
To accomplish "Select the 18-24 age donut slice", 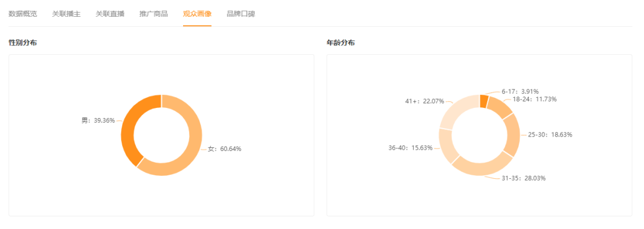I will pyautogui.click(x=501, y=107).
